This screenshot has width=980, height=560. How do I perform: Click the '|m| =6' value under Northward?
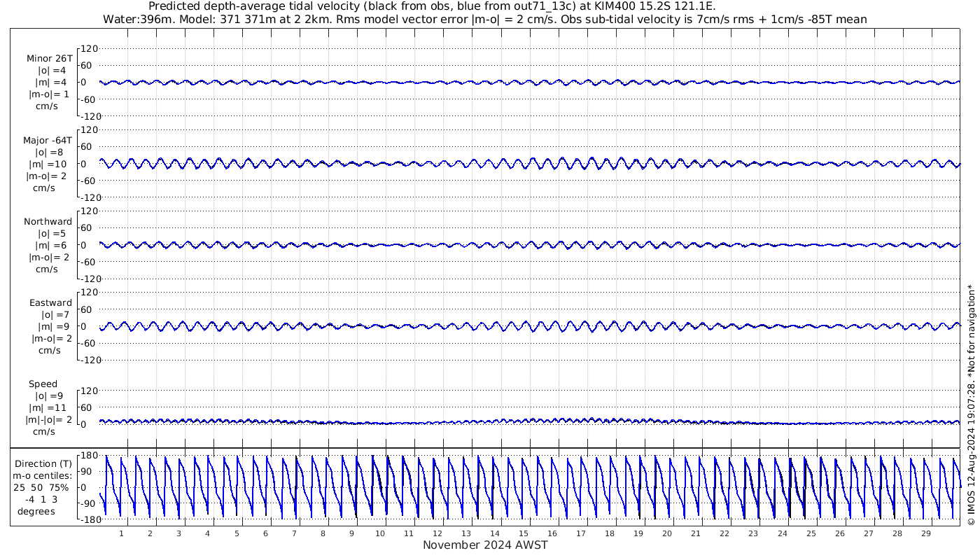(x=51, y=246)
